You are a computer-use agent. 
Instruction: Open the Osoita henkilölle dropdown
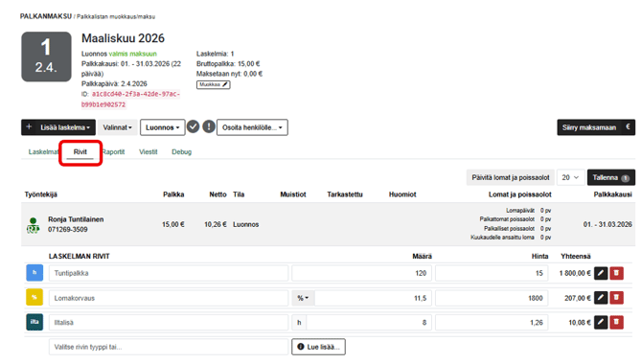(x=252, y=127)
